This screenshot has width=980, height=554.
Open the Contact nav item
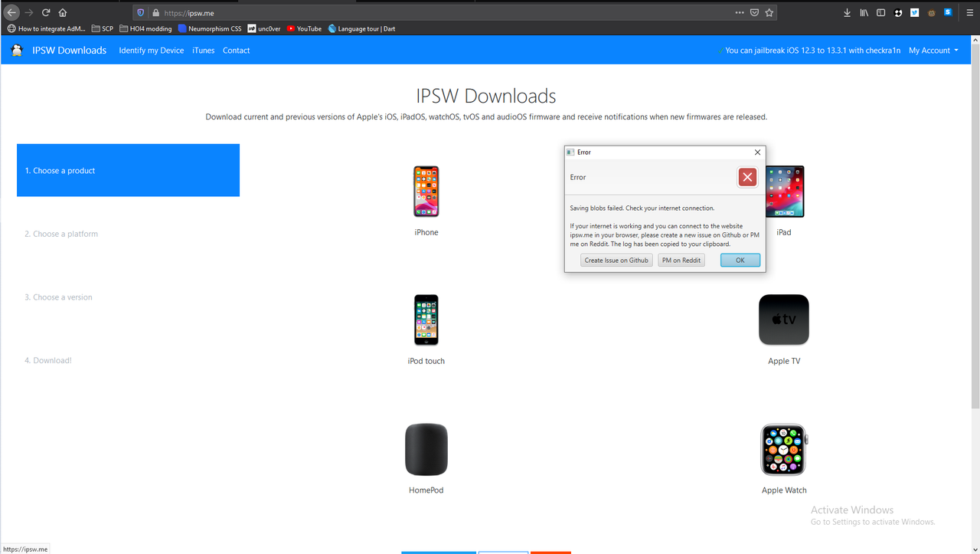237,51
